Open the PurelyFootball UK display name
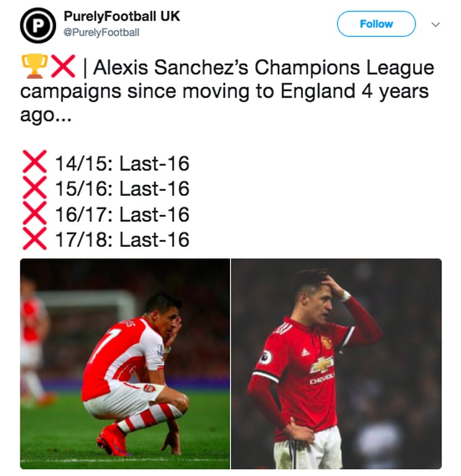Viewport: 461px width, 476px height. coord(121,16)
